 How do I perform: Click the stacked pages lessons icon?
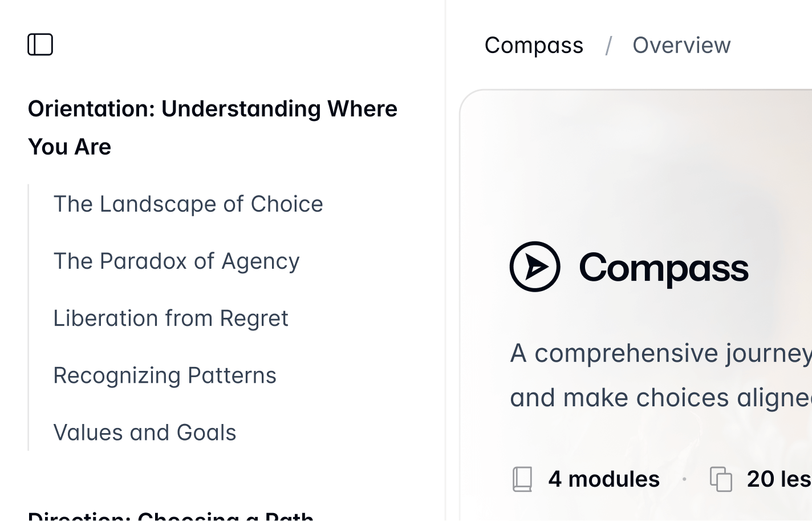(x=721, y=479)
